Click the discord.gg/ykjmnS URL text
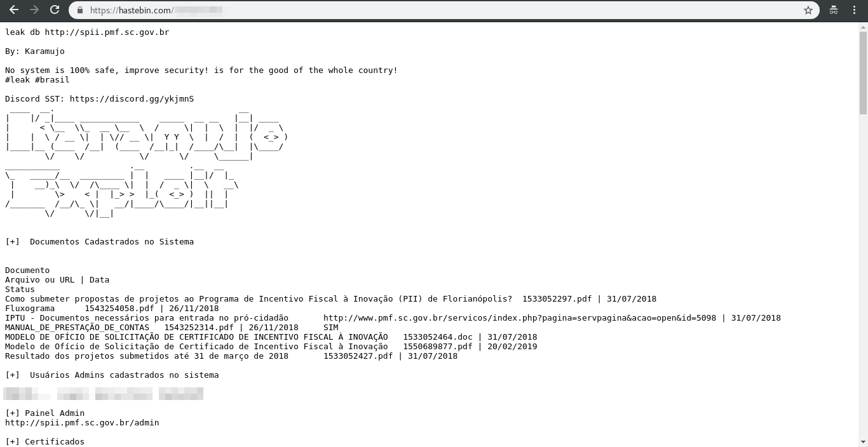The height and width of the screenshot is (447, 868). tap(132, 99)
